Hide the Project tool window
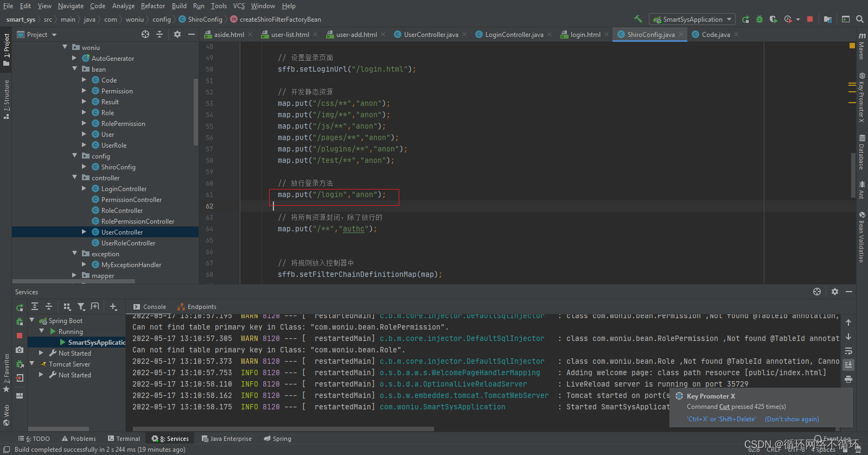The width and height of the screenshot is (868, 455). pyautogui.click(x=192, y=34)
